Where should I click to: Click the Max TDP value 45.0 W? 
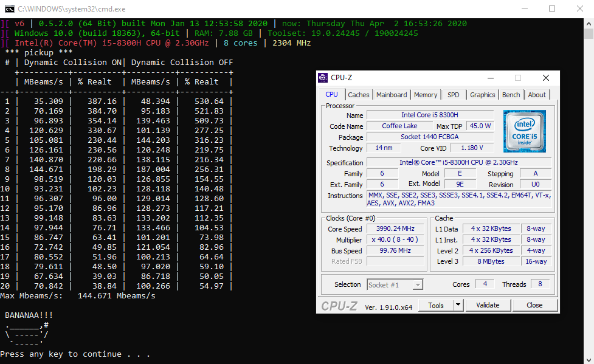pyautogui.click(x=480, y=126)
